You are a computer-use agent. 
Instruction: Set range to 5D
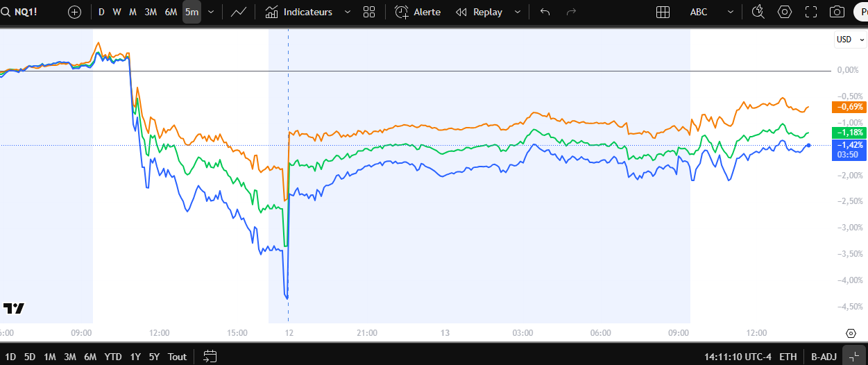pyautogui.click(x=30, y=357)
